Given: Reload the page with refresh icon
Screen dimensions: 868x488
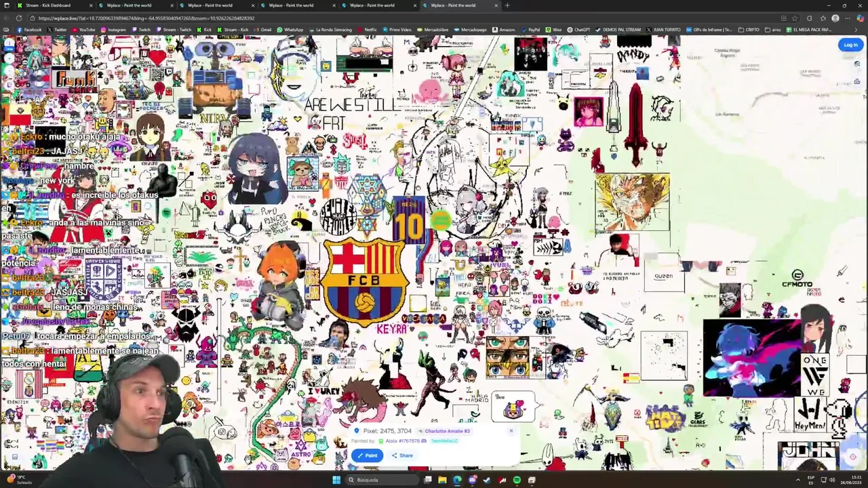Looking at the screenshot, I should click(x=19, y=18).
